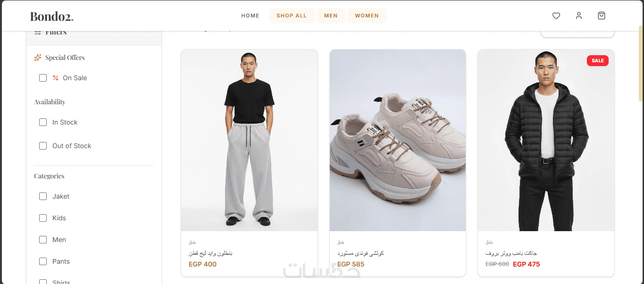644x284 pixels.
Task: Tick the Jaket category checkbox
Action: tap(43, 196)
